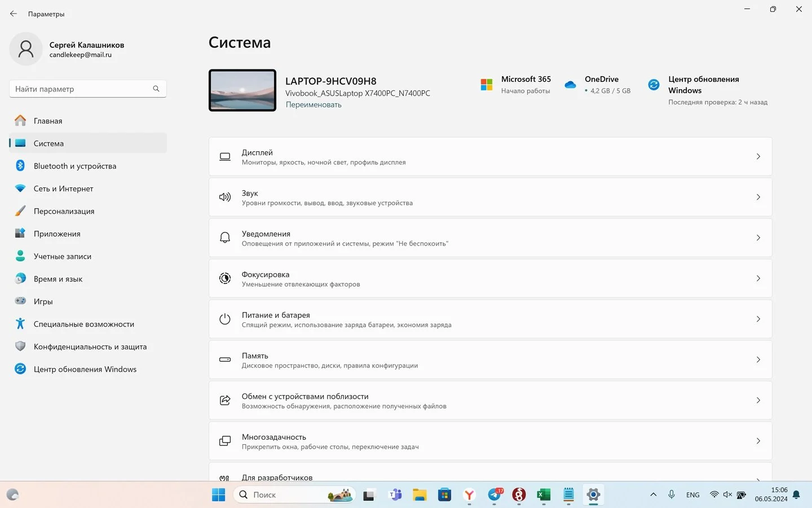Image resolution: width=812 pixels, height=508 pixels.
Task: Click the Найти параметр search field
Action: coord(87,89)
